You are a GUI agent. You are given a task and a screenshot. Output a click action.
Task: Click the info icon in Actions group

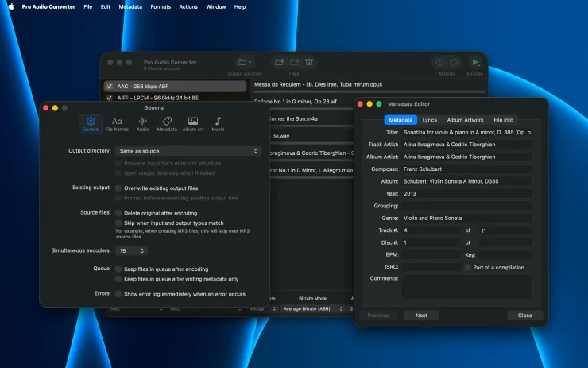pyautogui.click(x=439, y=62)
